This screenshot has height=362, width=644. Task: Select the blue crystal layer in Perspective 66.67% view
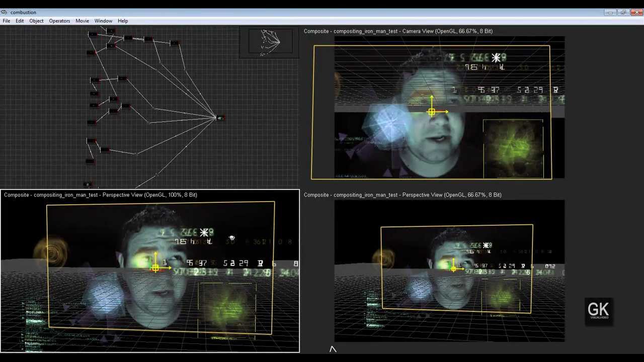tap(419, 290)
